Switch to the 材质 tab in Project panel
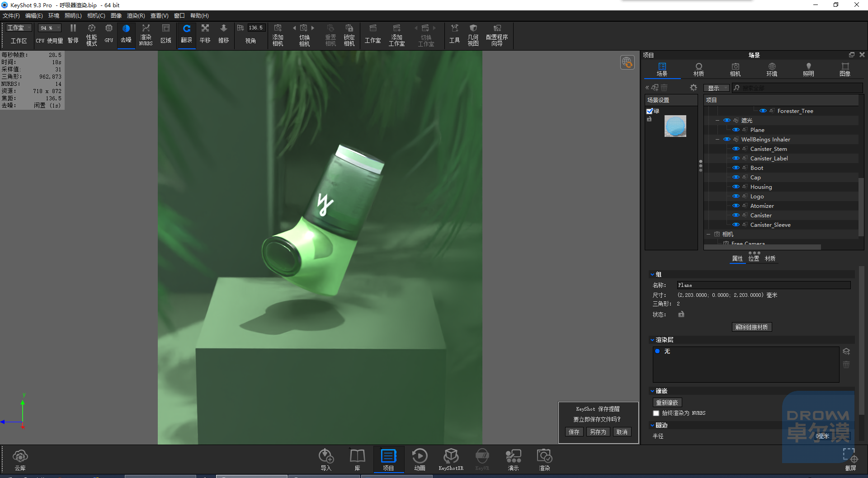The height and width of the screenshot is (478, 868). click(x=699, y=70)
